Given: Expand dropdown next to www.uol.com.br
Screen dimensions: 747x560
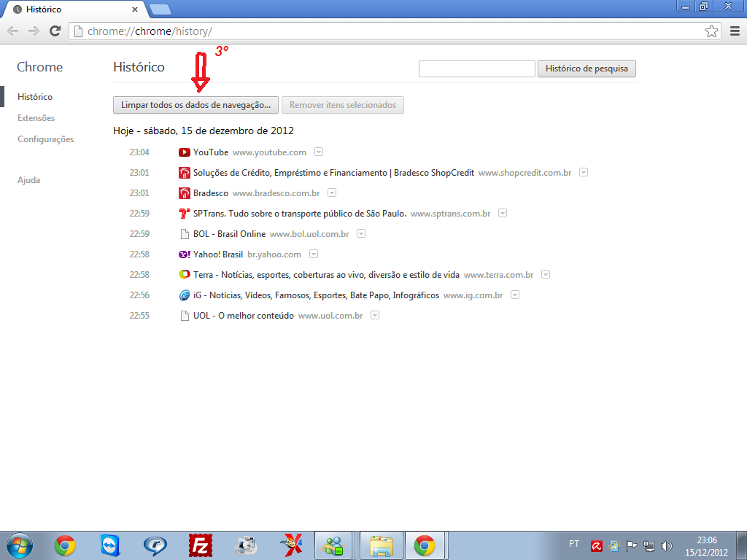Looking at the screenshot, I should click(x=375, y=316).
